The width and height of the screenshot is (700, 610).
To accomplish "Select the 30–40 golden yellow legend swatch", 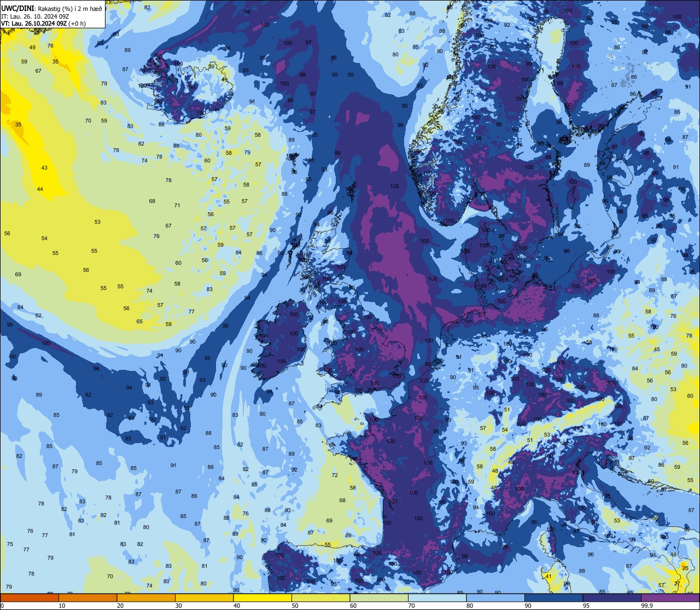I will [x=204, y=597].
